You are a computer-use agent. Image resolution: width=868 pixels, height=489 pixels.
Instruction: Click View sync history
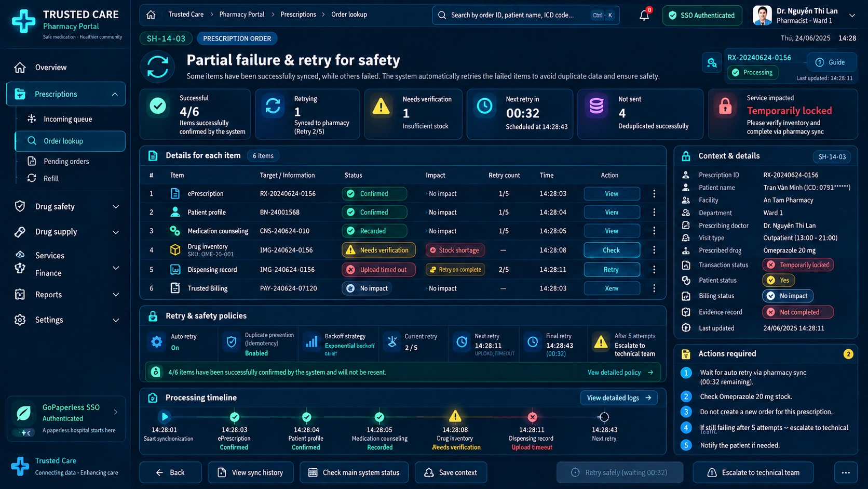click(251, 472)
